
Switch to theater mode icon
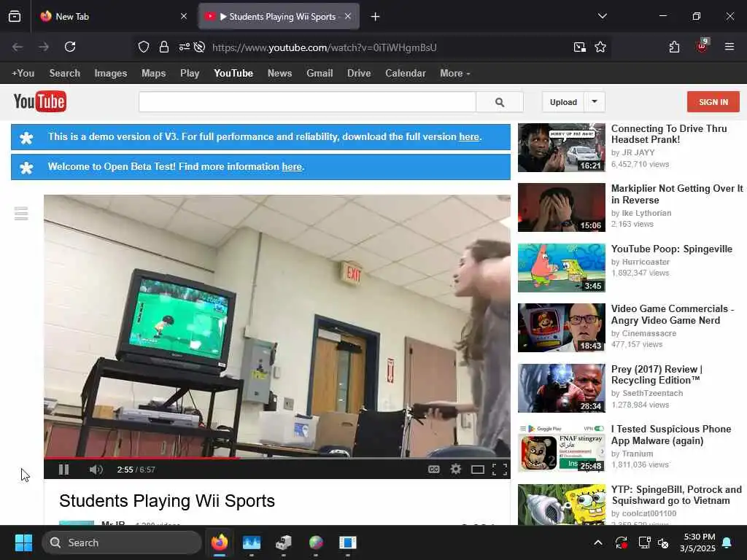pos(477,470)
